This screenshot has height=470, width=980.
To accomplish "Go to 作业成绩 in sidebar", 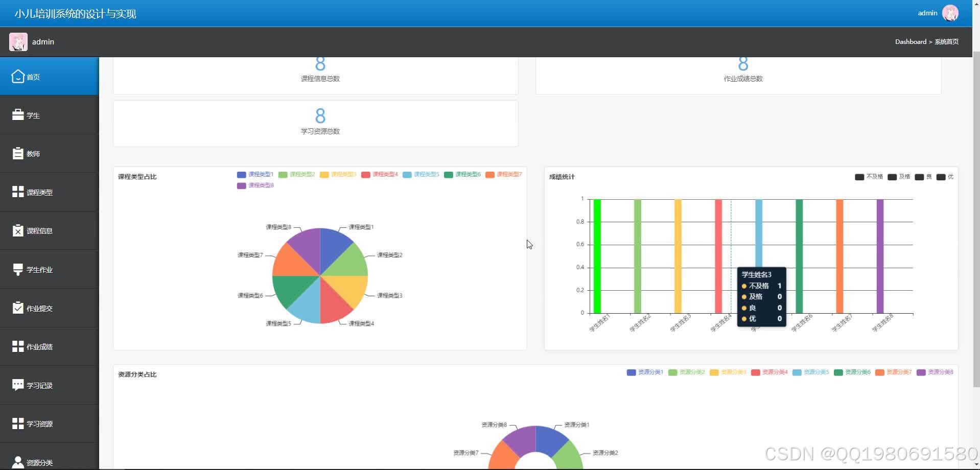I will (x=49, y=346).
